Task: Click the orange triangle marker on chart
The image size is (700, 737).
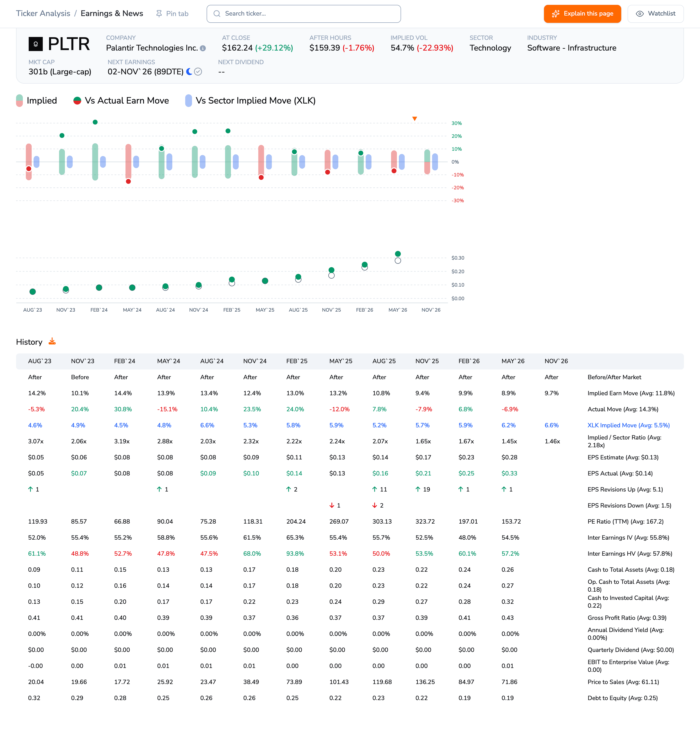Action: [415, 119]
